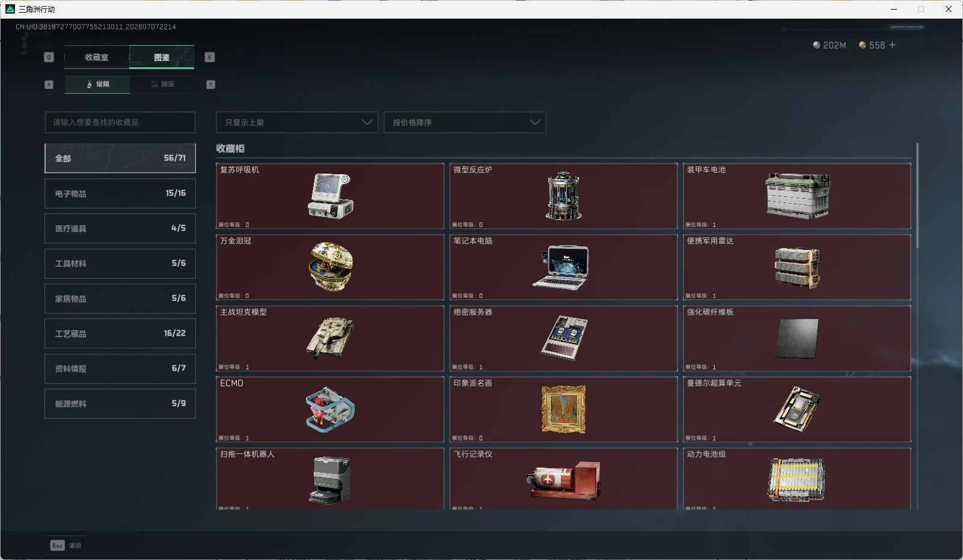The height and width of the screenshot is (560, 963).
Task: Click the E key hint icon
Action: pyautogui.click(x=210, y=57)
